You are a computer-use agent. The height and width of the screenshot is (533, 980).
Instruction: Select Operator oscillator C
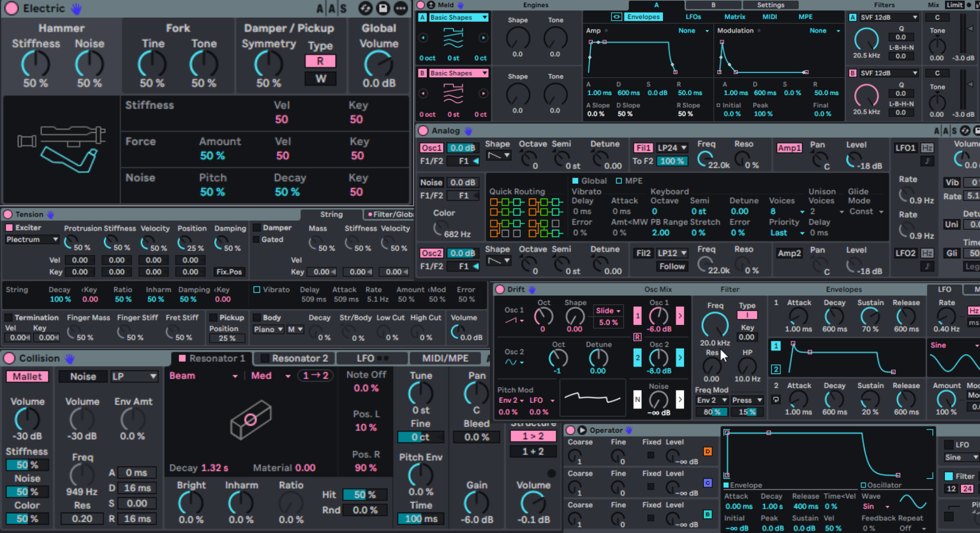click(x=708, y=483)
